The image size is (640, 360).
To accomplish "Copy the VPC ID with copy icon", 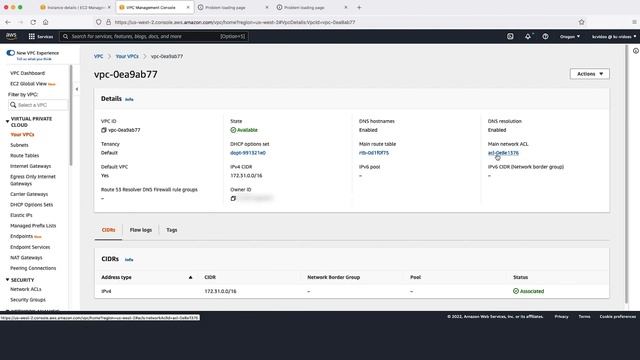I will click(104, 130).
